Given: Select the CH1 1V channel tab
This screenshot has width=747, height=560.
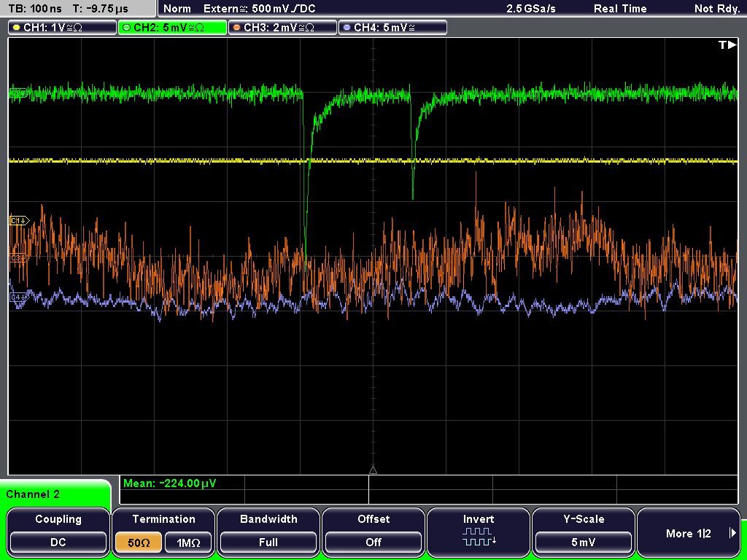Looking at the screenshot, I should [x=62, y=28].
